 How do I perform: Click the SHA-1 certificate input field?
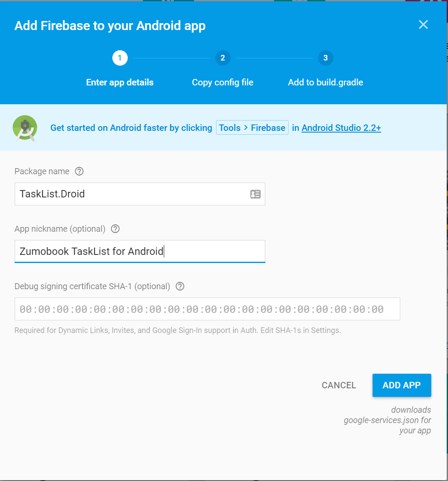coord(207,309)
